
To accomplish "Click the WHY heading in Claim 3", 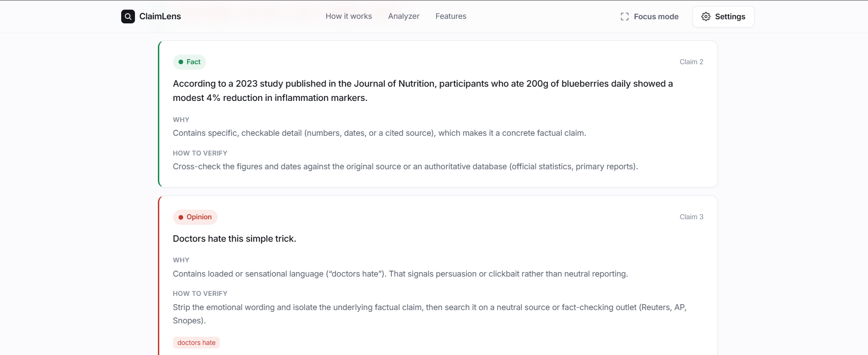I will pos(181,260).
